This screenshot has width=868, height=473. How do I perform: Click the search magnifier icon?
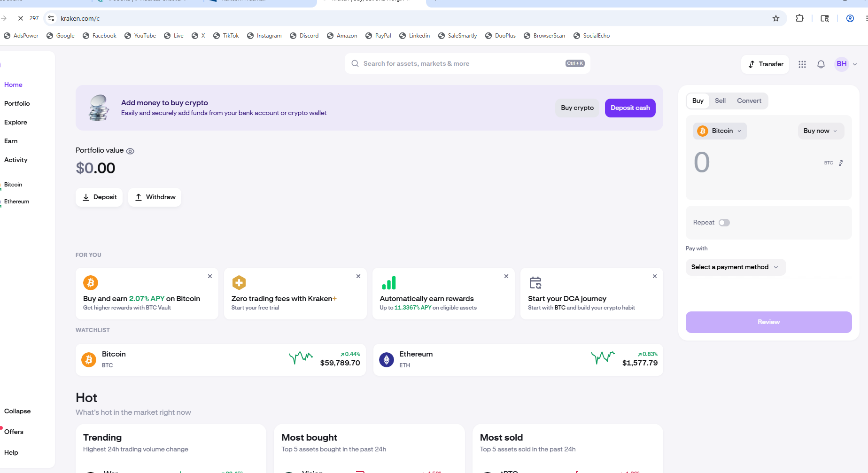coord(355,63)
